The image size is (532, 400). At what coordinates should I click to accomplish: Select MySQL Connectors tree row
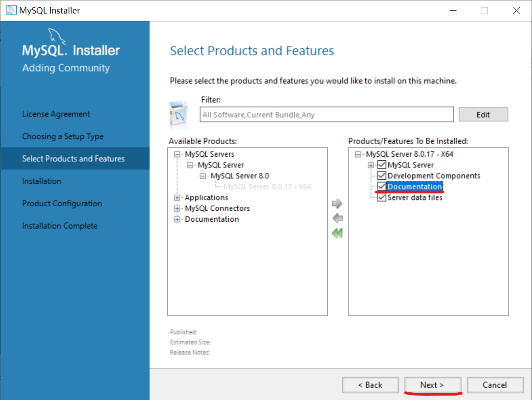(217, 209)
